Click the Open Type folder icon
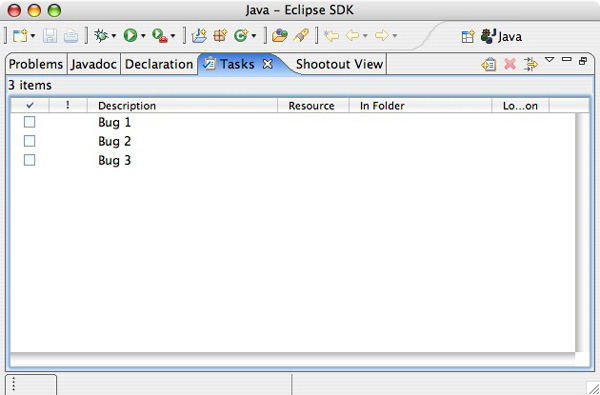Screen dimensions: 600x395 click(280, 36)
